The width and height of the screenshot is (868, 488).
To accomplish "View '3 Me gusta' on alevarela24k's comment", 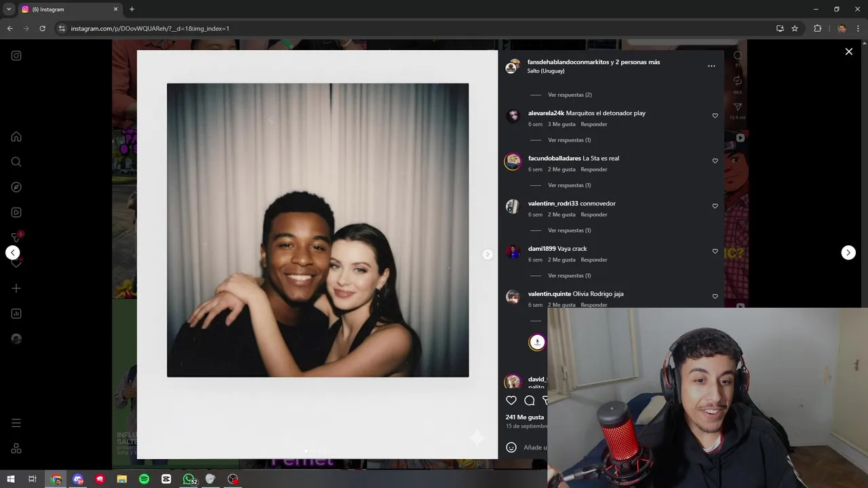I will pos(561,125).
